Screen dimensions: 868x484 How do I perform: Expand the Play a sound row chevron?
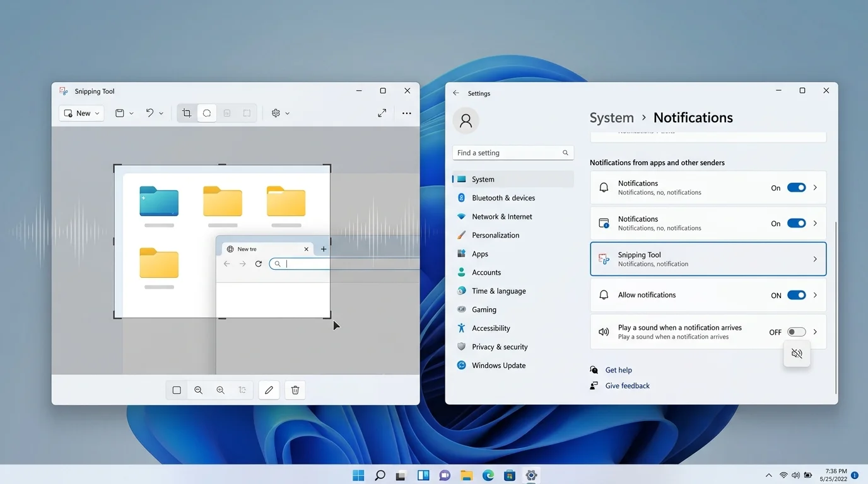[815, 332]
